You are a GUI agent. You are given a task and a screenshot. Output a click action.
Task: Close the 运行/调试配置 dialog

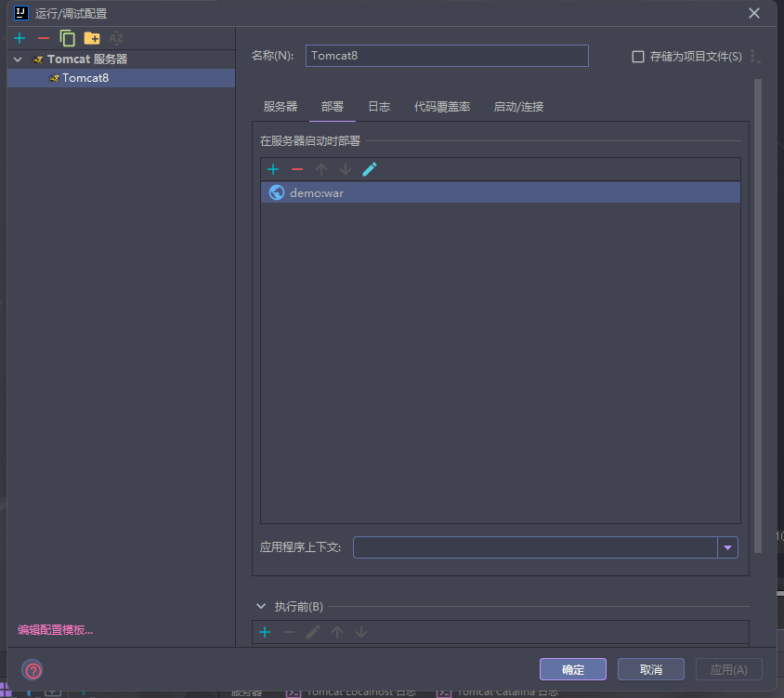[x=754, y=13]
